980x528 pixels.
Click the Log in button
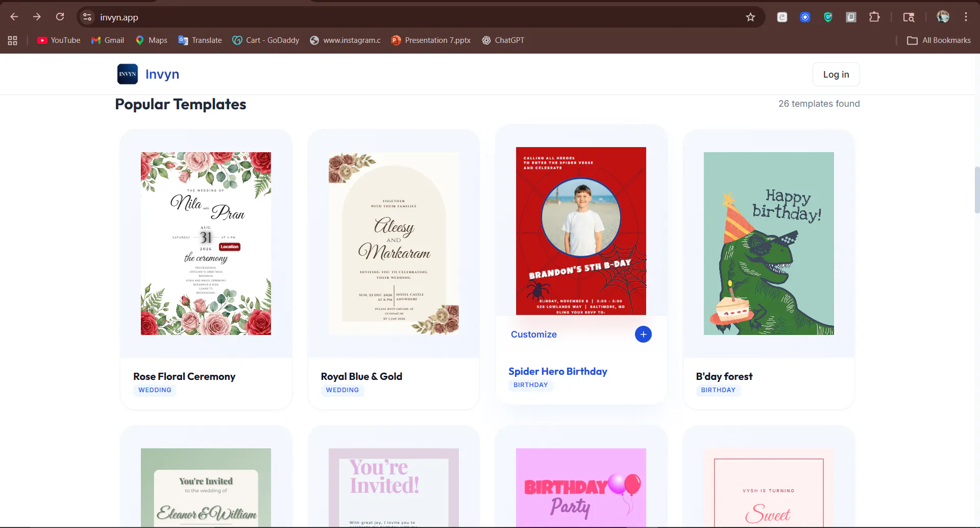836,75
